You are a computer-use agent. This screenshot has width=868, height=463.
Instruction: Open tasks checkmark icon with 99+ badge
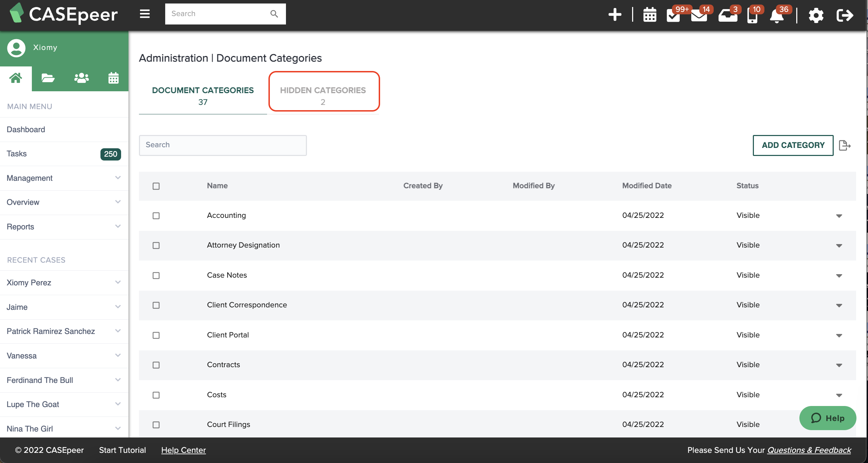(x=673, y=15)
